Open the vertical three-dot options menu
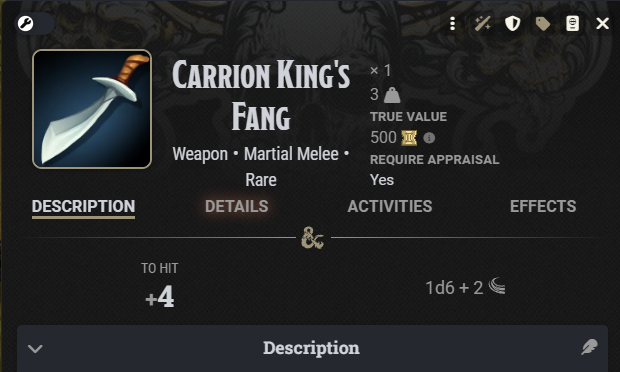The width and height of the screenshot is (620, 372). 452,24
